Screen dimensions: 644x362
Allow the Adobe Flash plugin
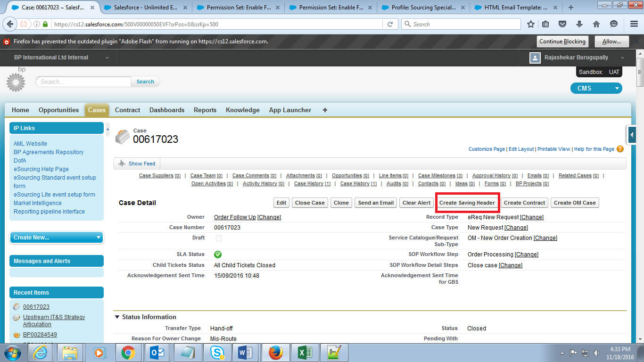[x=611, y=41]
